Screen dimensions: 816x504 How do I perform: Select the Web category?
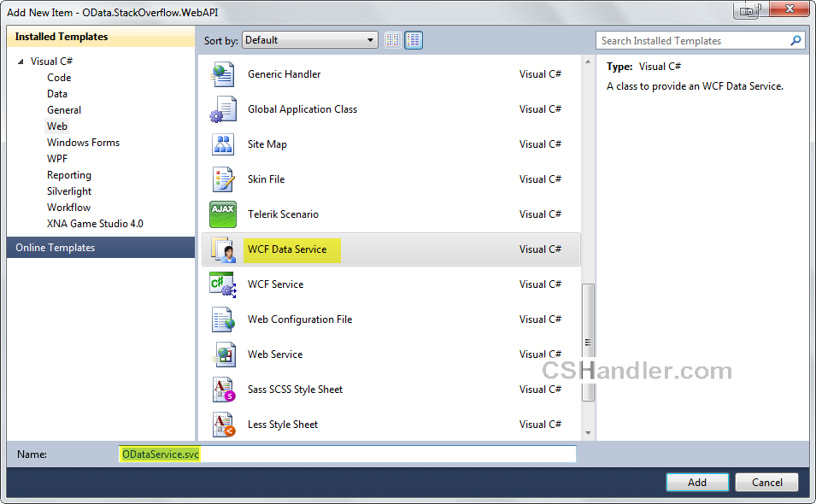(56, 126)
